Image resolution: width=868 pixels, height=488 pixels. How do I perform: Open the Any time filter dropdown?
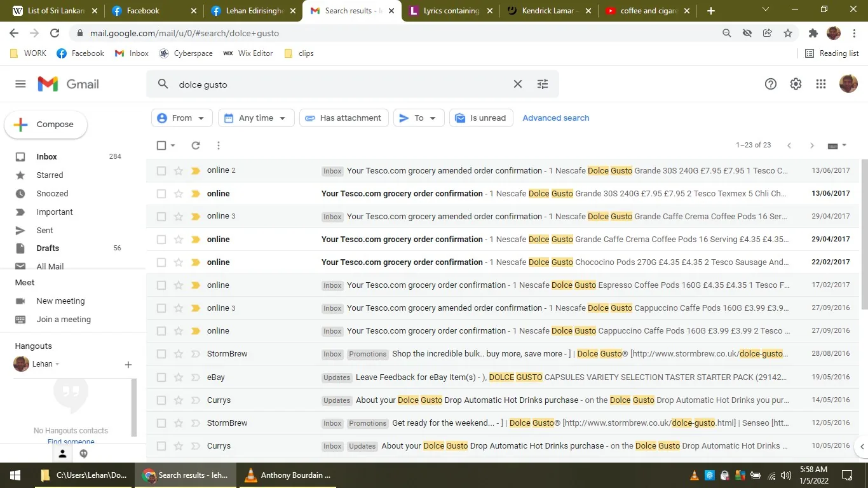tap(255, 118)
